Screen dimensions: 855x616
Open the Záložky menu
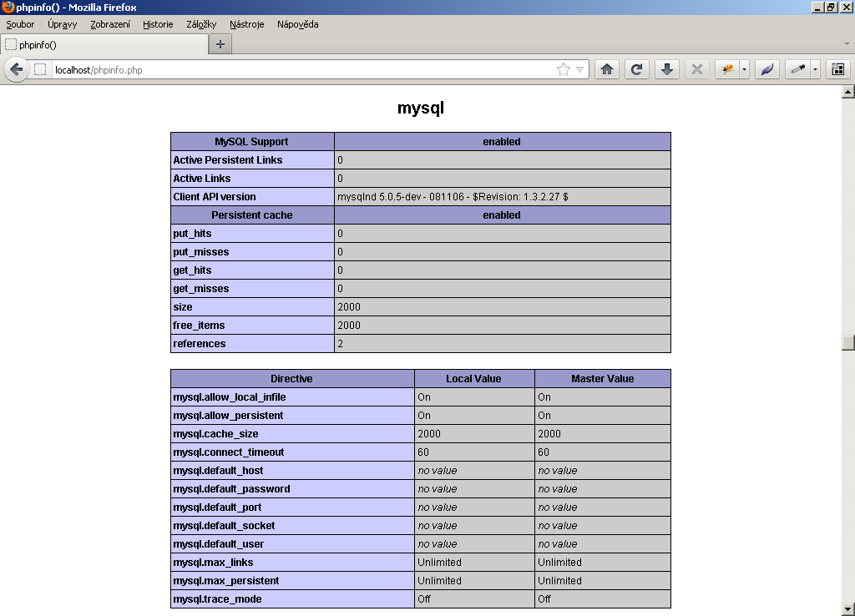201,24
